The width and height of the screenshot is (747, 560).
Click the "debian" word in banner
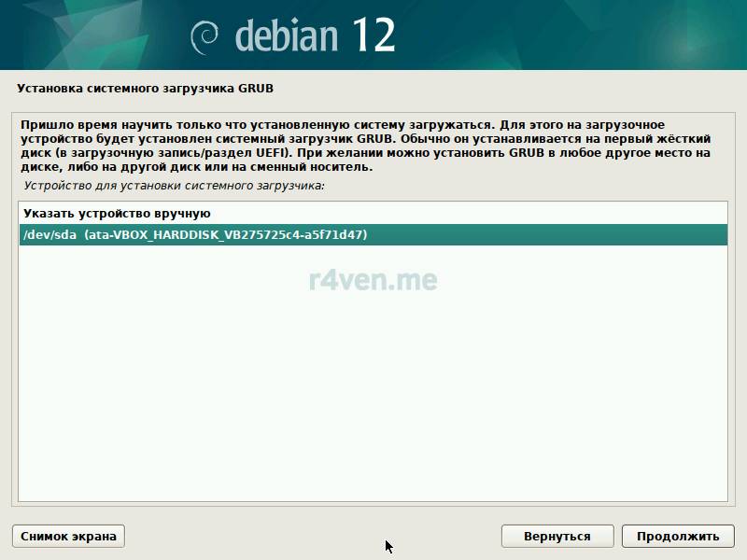click(288, 36)
